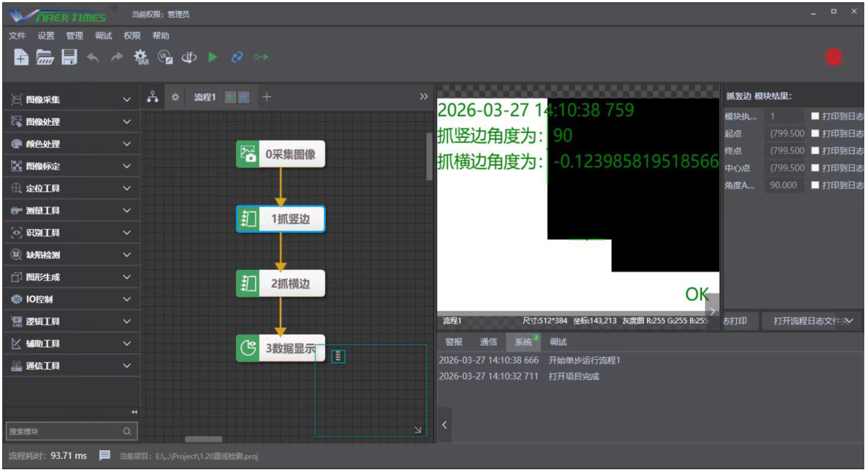Loop-run 流程1 with its tab loop button
This screenshot has width=868, height=473.
point(243,97)
